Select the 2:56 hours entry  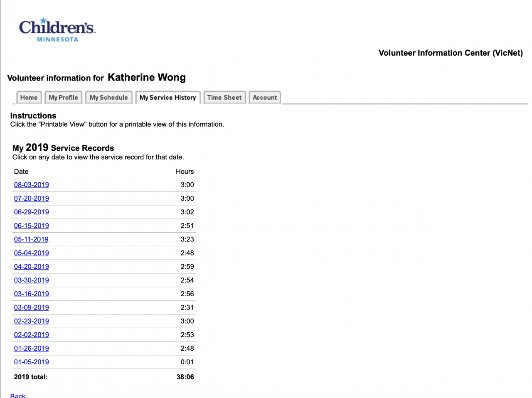pos(187,294)
